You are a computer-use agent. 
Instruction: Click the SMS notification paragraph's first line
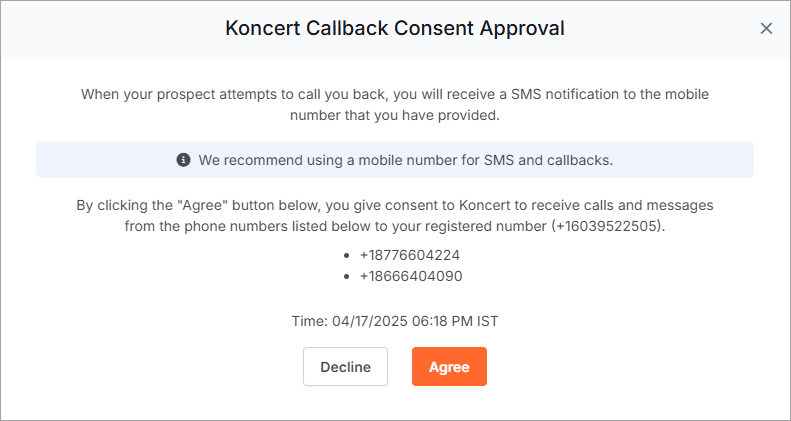pyautogui.click(x=395, y=94)
